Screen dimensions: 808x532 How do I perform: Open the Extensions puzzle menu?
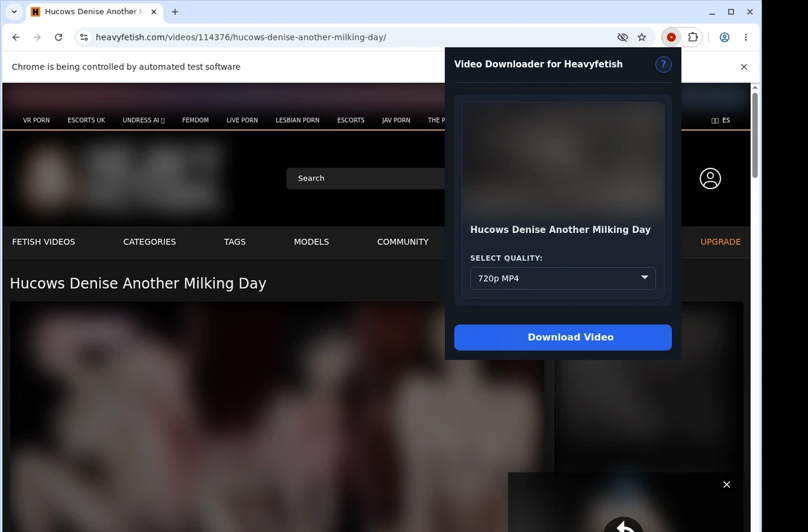pos(692,38)
